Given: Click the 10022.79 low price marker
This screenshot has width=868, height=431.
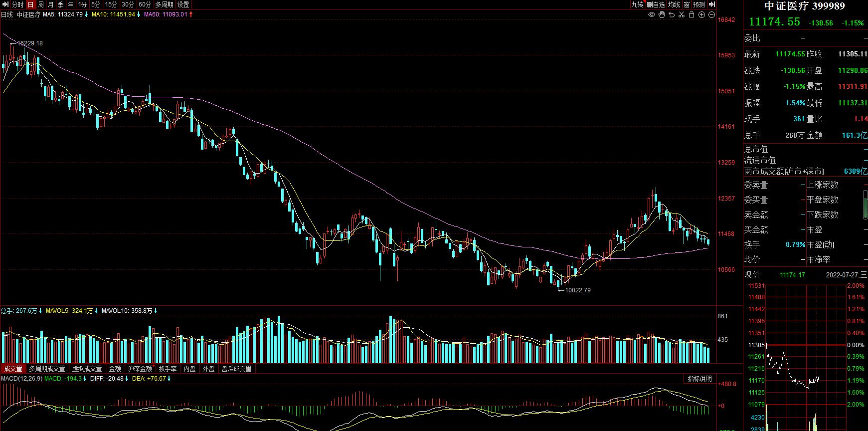Looking at the screenshot, I should 578,290.
